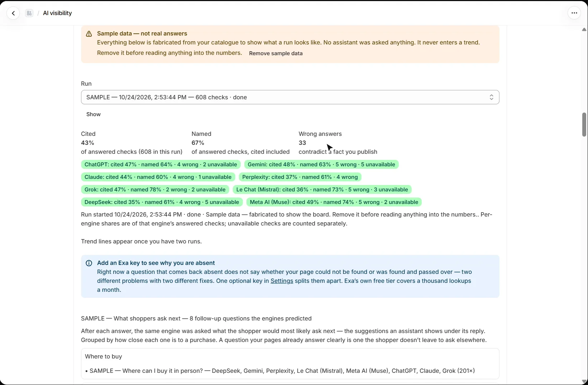Click the back arrow button
Viewport: 588px width, 385px height.
[x=13, y=13]
